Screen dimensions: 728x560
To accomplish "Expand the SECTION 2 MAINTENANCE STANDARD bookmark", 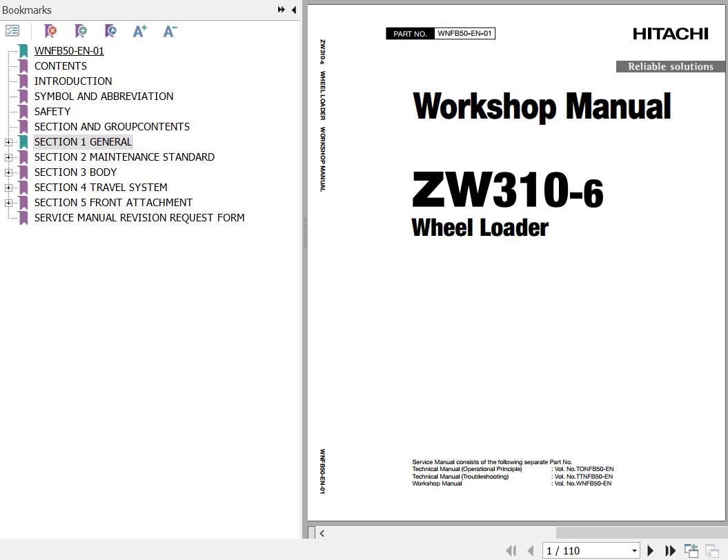I will click(8, 158).
